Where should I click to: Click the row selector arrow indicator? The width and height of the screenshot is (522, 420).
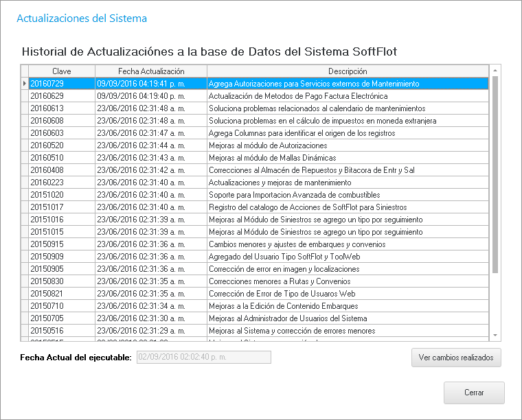[x=25, y=84]
